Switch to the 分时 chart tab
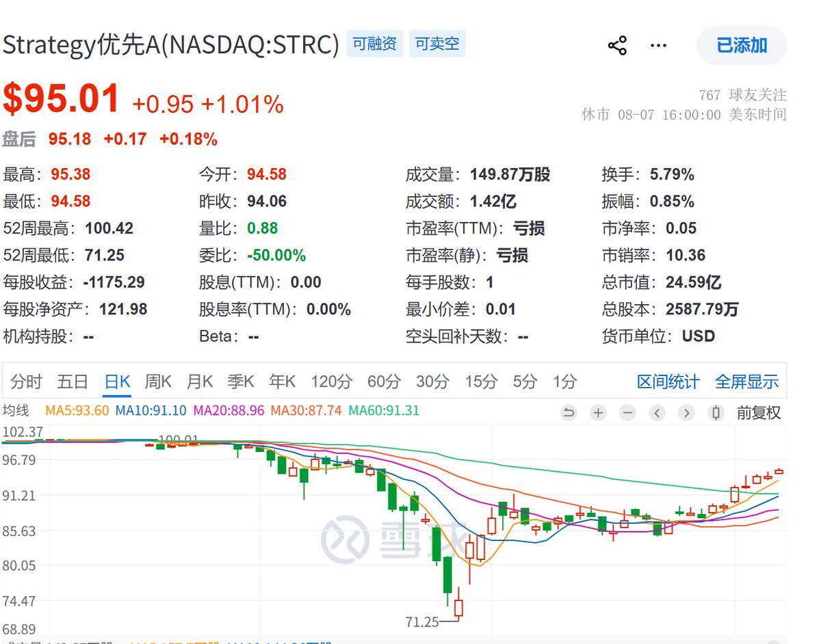Image resolution: width=821 pixels, height=644 pixels. 26,381
